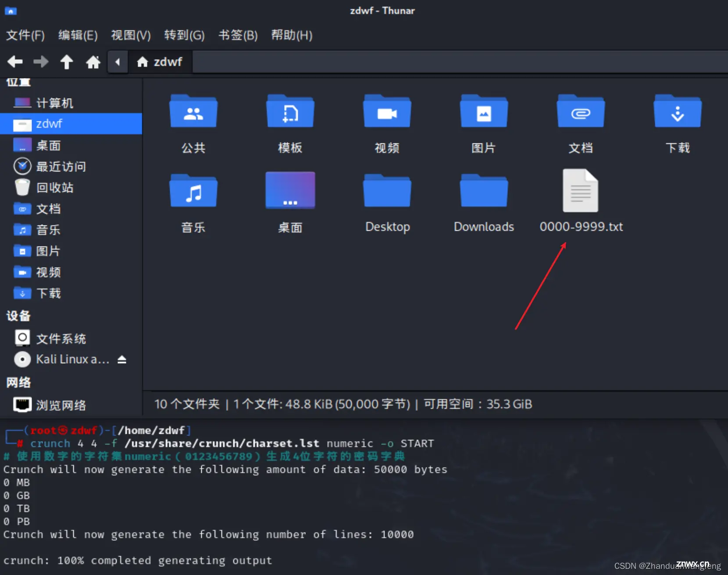Select the 模板 folder icon
The image size is (728, 575).
290,111
